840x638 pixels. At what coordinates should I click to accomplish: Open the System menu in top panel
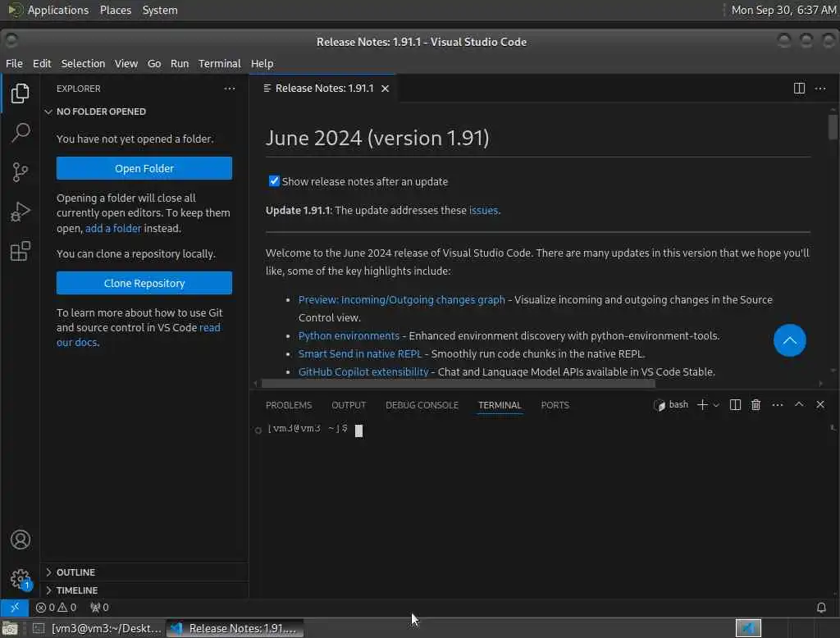(x=160, y=10)
